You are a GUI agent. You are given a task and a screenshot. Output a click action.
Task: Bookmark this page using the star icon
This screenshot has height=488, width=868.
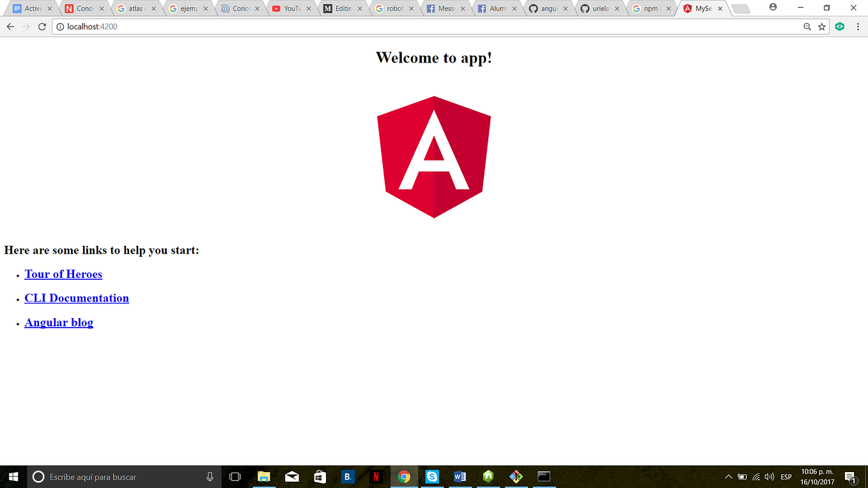822,26
